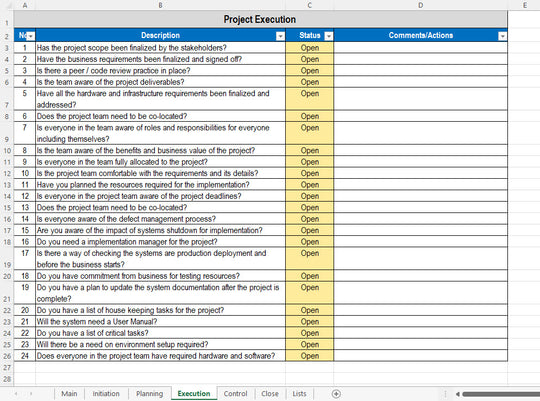Select column A header
The height and width of the screenshot is (401, 540).
coord(24,5)
